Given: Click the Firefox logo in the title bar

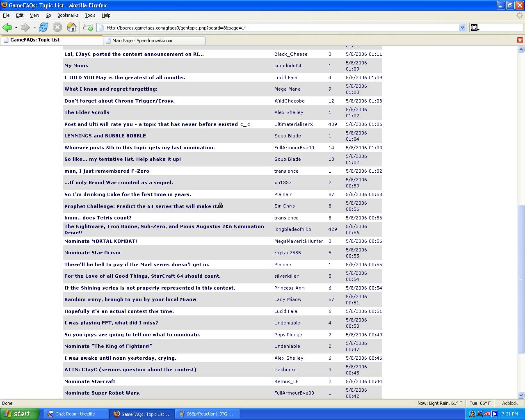Looking at the screenshot, I should 4,5.
